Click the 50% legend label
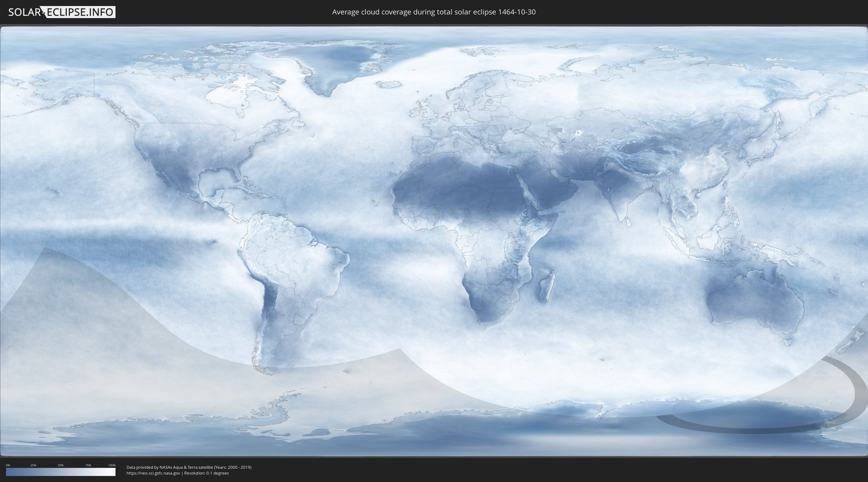Viewport: 868px width, 482px height. point(61,465)
